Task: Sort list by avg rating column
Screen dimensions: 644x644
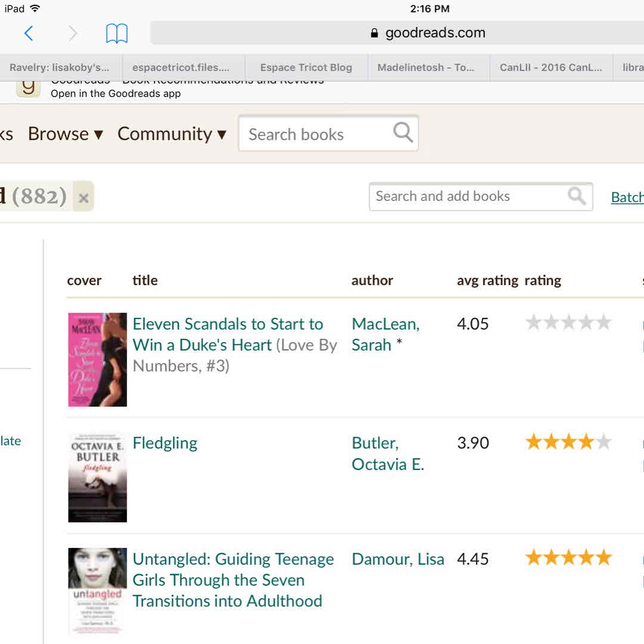Action: 487,280
